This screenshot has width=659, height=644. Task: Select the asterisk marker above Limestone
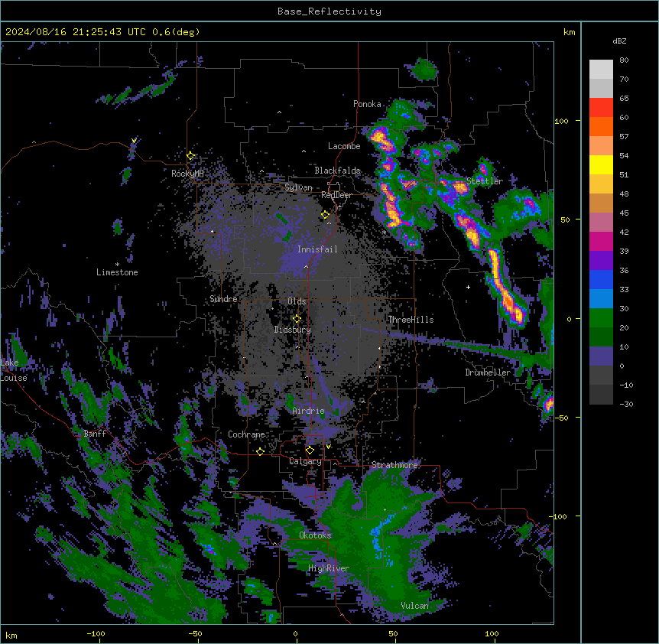tap(117, 265)
